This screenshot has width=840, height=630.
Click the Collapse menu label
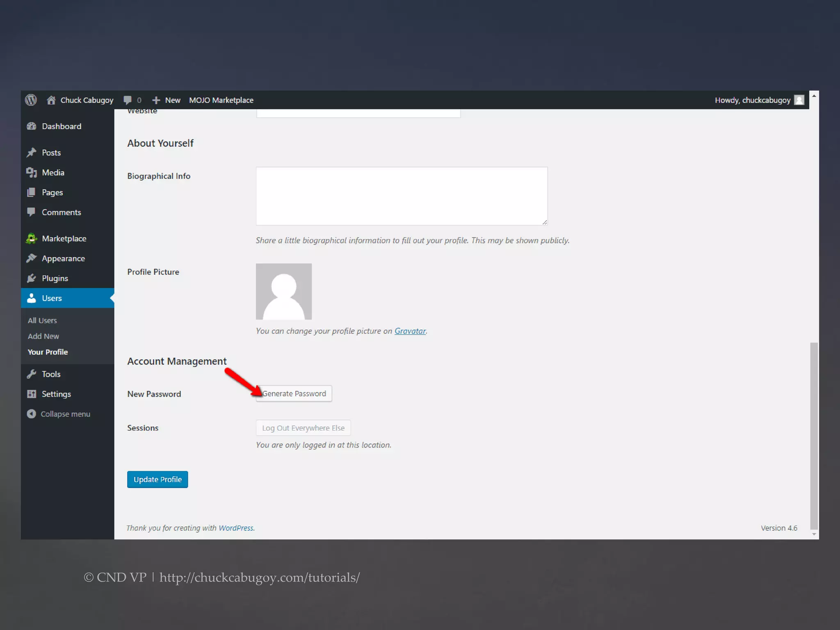(x=65, y=414)
